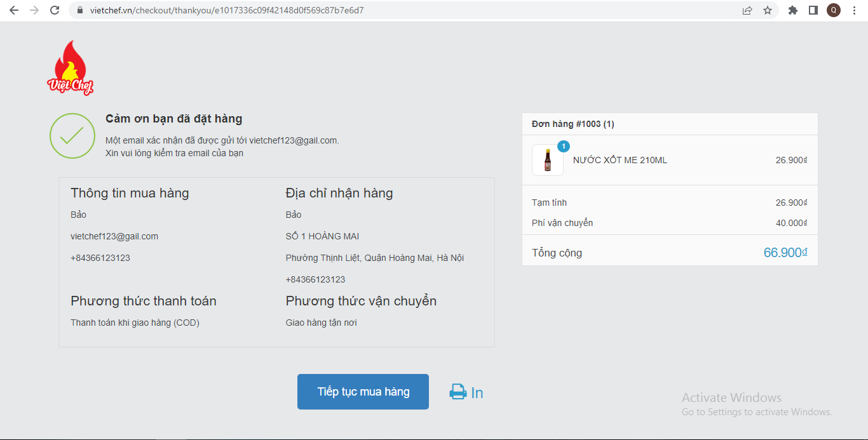Open the Chrome profile avatar
The width and height of the screenshot is (868, 440).
pyautogui.click(x=833, y=10)
